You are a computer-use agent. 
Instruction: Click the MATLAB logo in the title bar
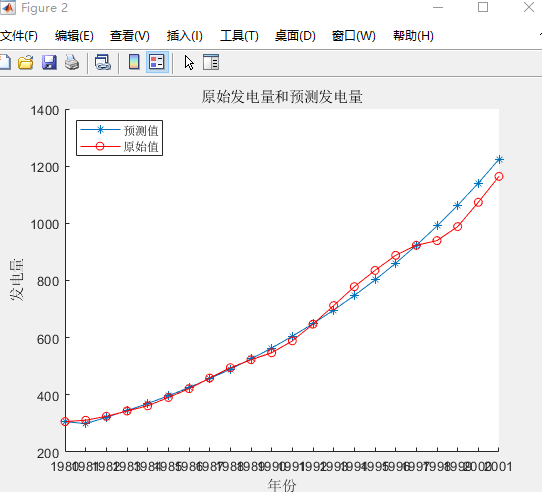pyautogui.click(x=8, y=8)
